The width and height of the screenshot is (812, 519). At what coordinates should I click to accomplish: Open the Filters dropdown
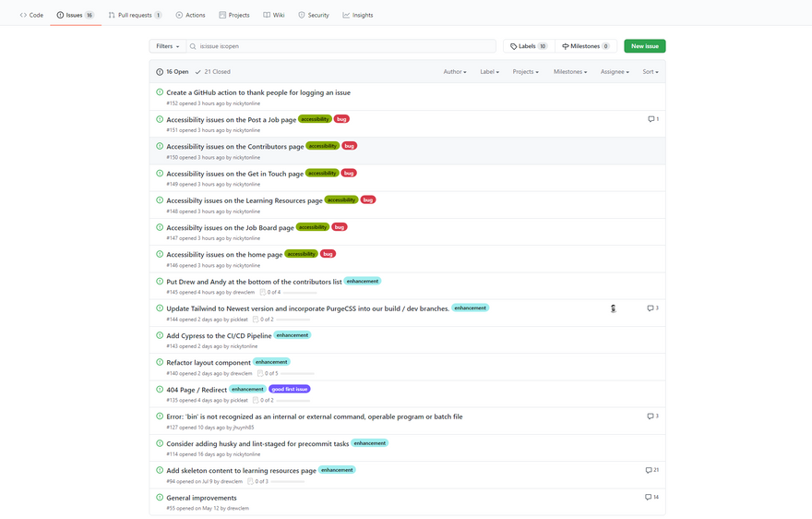click(x=167, y=46)
